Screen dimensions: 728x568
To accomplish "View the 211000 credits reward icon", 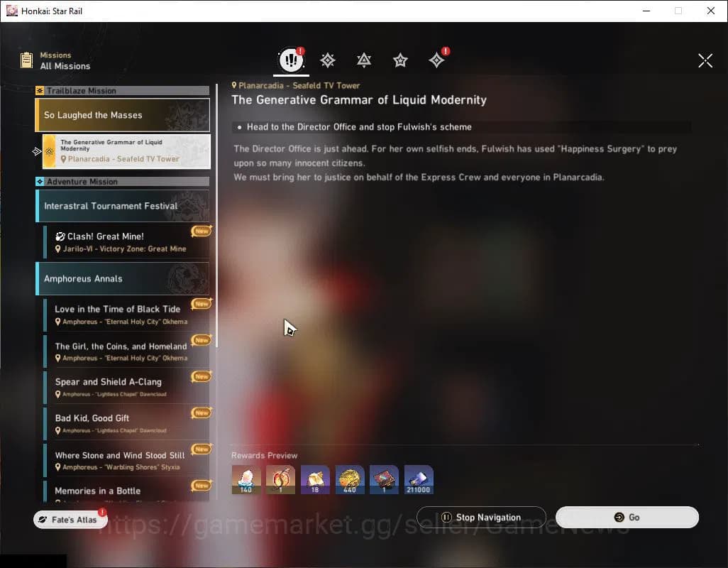I will [x=419, y=479].
